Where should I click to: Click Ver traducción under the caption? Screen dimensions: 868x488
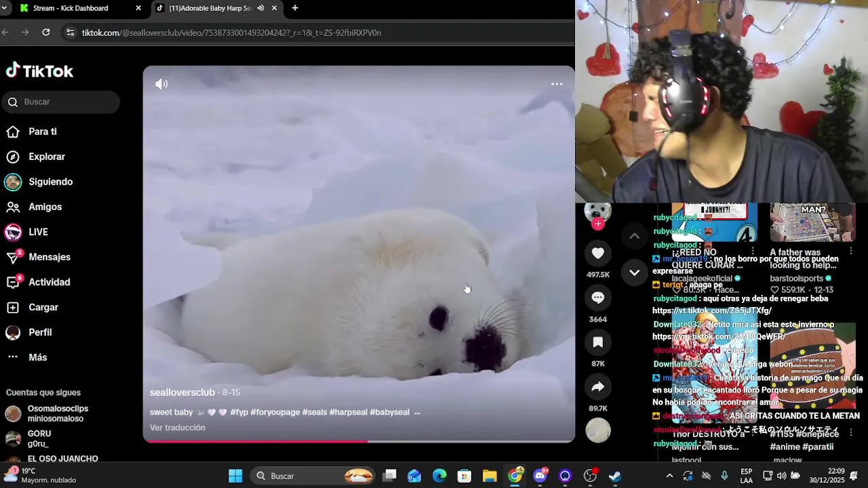pyautogui.click(x=178, y=428)
